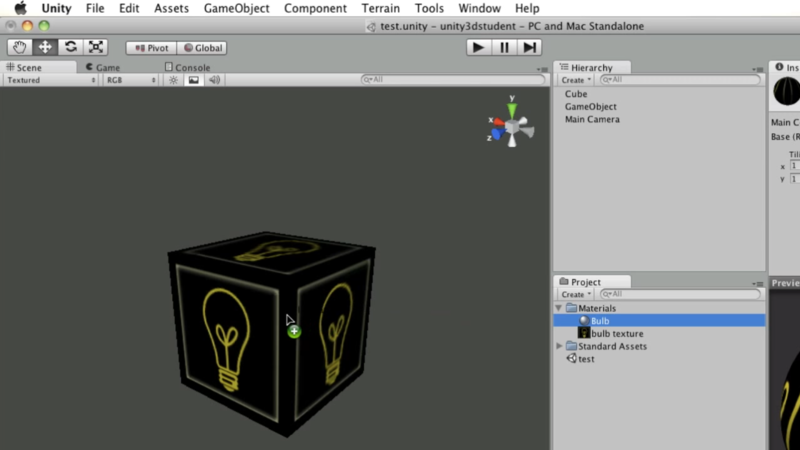
Task: Click the Step frame button
Action: tap(530, 47)
